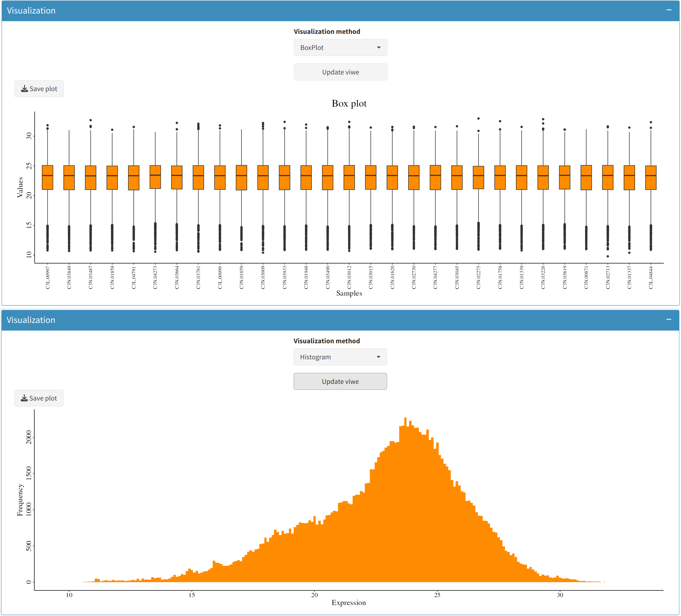Click the orange box for sample C3L.04844
The height and width of the screenshot is (616, 681).
point(651,178)
